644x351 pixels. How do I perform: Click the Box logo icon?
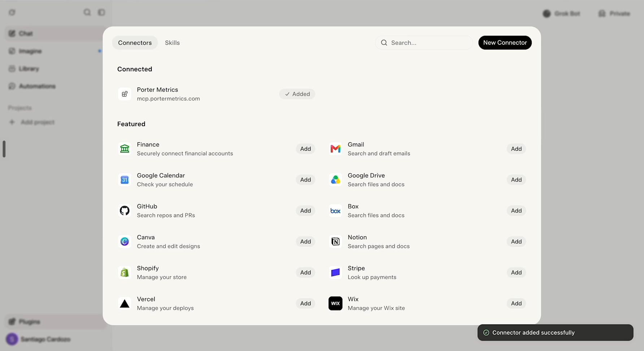pyautogui.click(x=336, y=211)
